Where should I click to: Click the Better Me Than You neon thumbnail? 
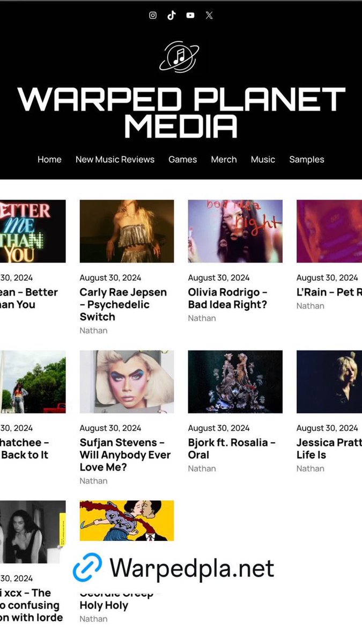point(33,231)
